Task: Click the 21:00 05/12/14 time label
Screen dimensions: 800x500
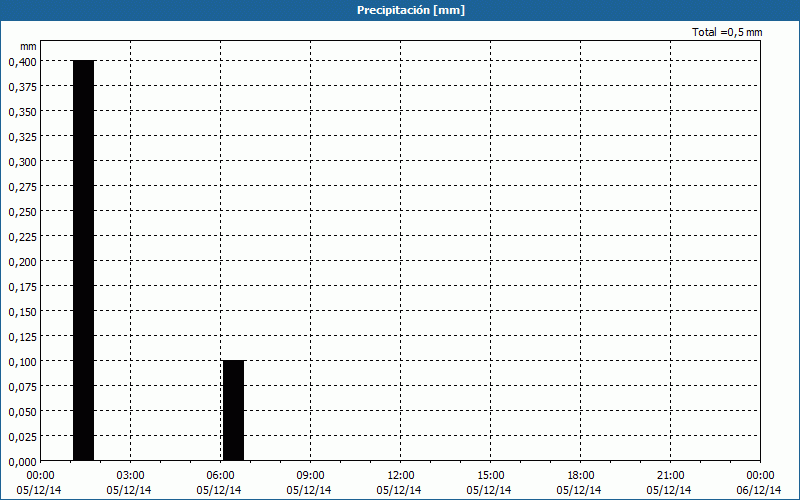Action: click(669, 483)
